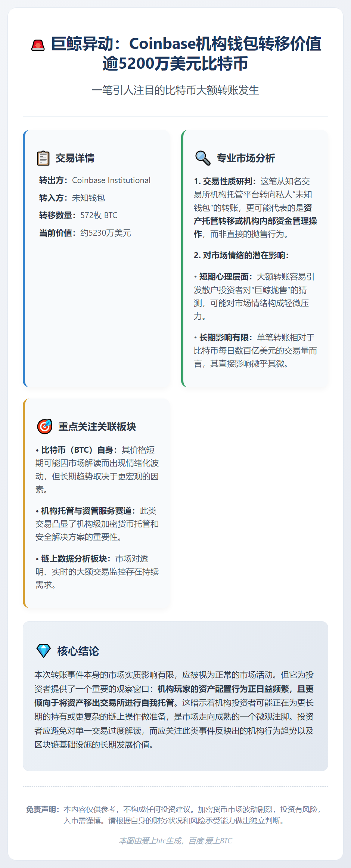This screenshot has width=351, height=868.
Task: Click the 重点关注关联板块 heading
Action: pos(97,427)
